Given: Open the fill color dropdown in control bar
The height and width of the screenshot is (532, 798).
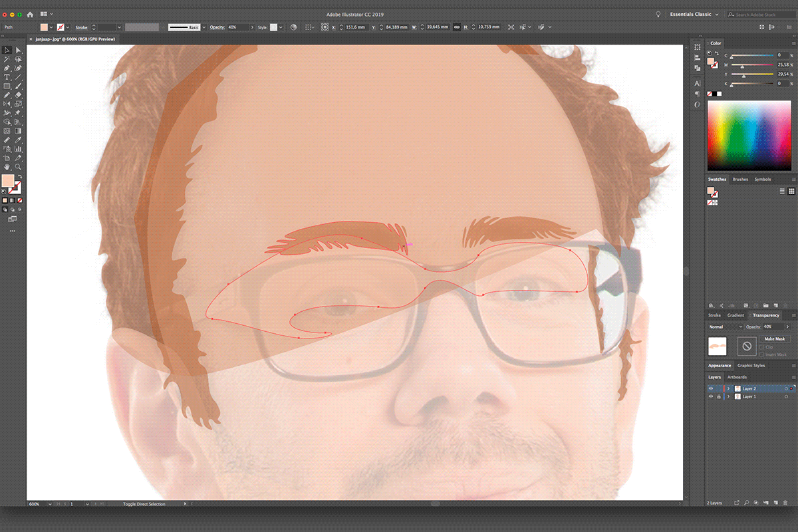Looking at the screenshot, I should pos(51,27).
